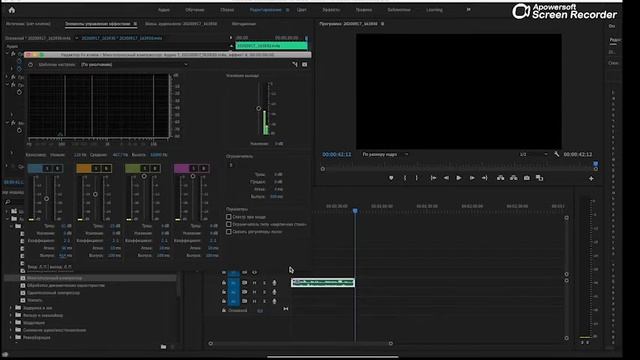
Task: Select the clip on the timeline
Action: click(x=323, y=282)
